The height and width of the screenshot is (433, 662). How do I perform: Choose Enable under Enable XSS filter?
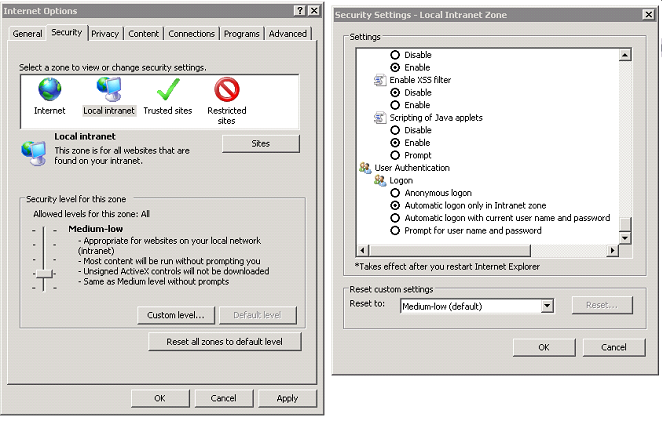coord(395,105)
